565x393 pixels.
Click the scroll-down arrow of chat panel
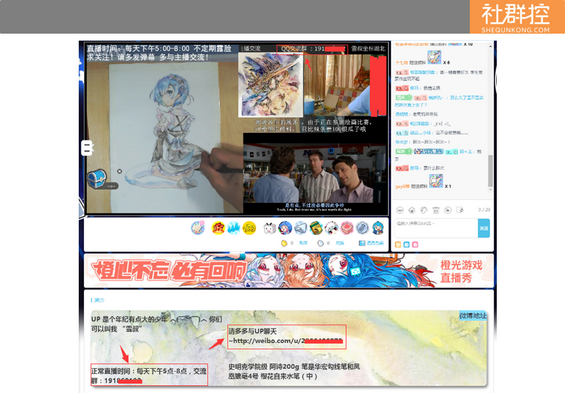pos(490,190)
